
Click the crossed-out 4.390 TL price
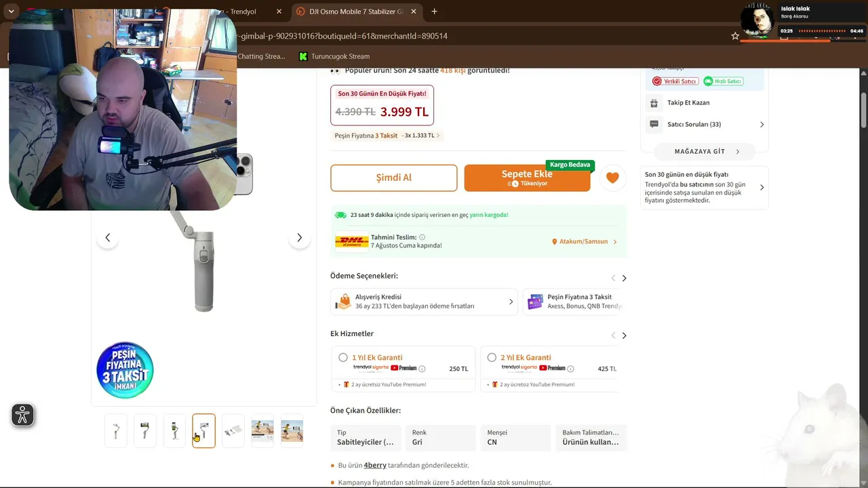pos(355,112)
